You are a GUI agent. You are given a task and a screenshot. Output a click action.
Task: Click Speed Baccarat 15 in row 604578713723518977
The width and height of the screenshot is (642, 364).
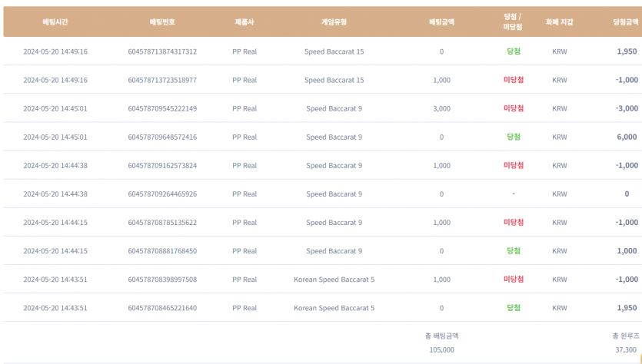pos(334,80)
